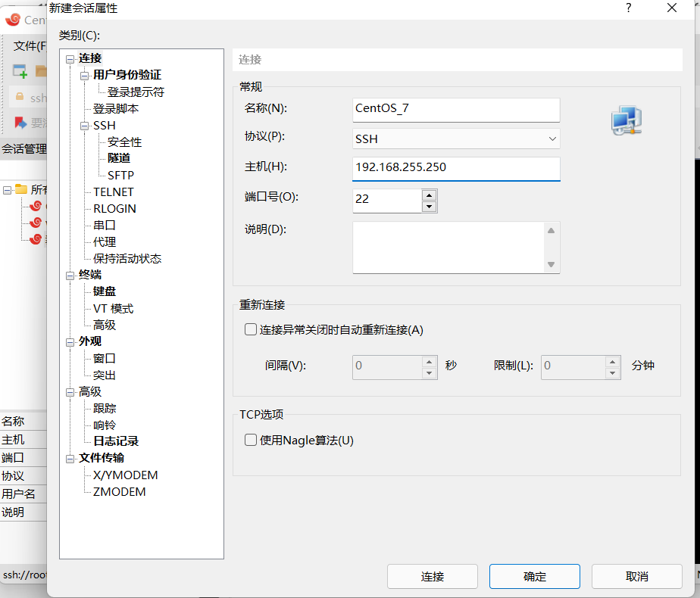Close the new session properties dialog
The image size is (700, 598).
click(671, 8)
